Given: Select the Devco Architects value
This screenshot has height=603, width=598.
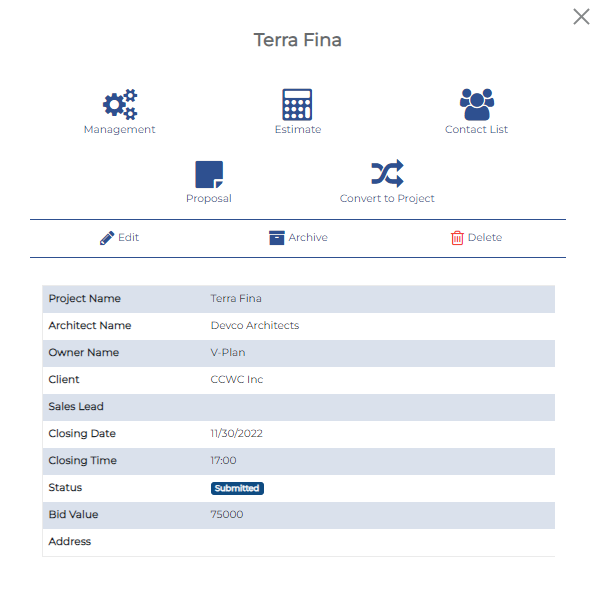Looking at the screenshot, I should coord(255,325).
